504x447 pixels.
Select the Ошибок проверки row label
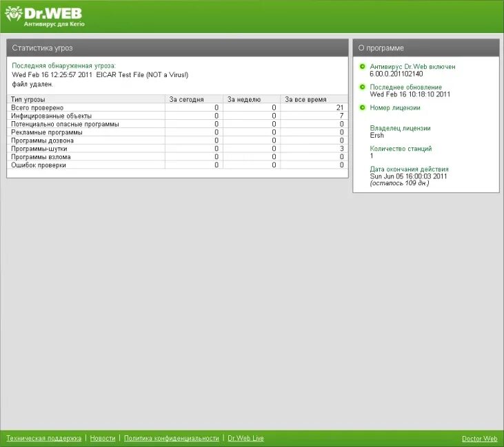pos(39,165)
